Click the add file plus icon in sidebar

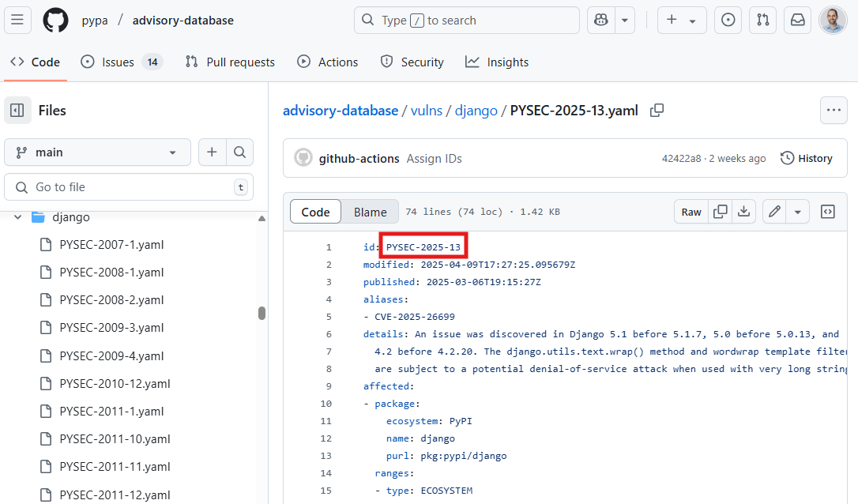(212, 152)
